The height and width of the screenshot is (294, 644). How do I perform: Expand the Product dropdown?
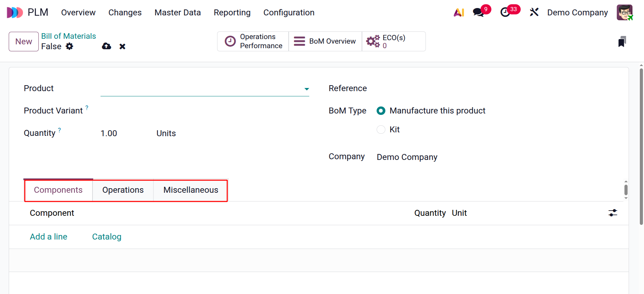pyautogui.click(x=306, y=89)
